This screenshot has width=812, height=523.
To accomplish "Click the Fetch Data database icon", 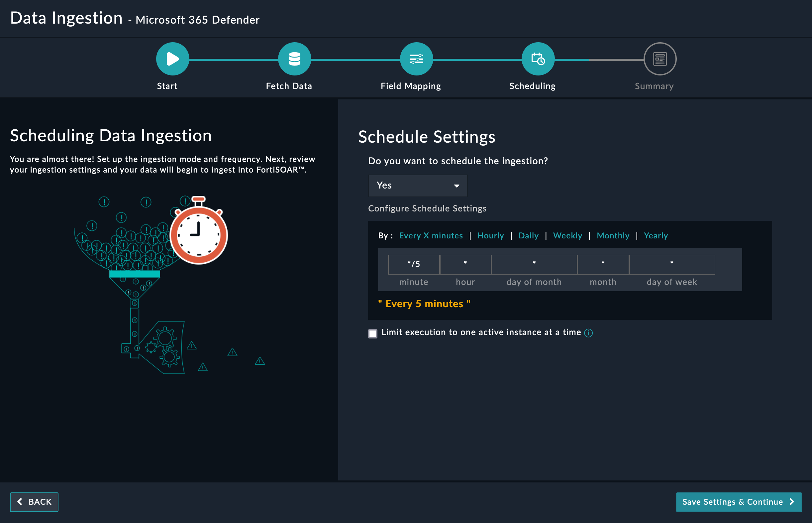I will 294,59.
